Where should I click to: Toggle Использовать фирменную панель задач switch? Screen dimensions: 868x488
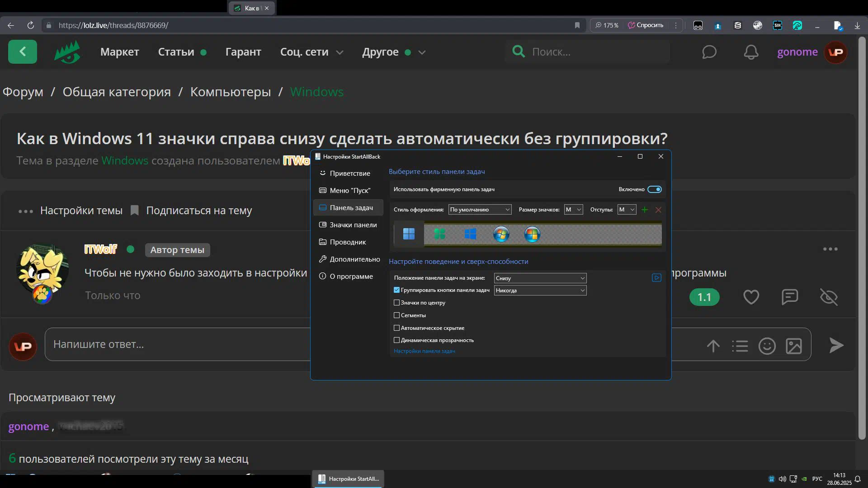pos(654,189)
